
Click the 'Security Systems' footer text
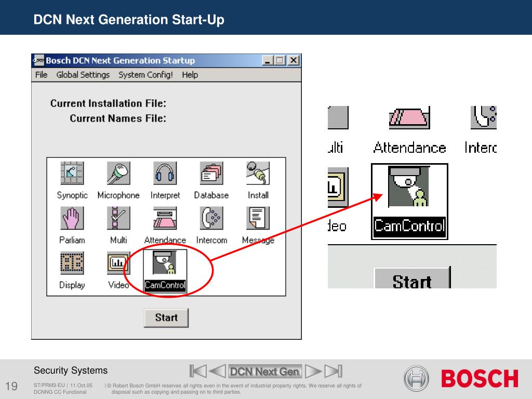(71, 370)
